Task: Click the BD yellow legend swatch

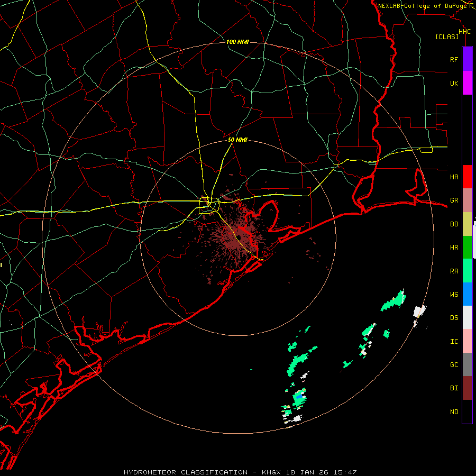Action: [467, 224]
